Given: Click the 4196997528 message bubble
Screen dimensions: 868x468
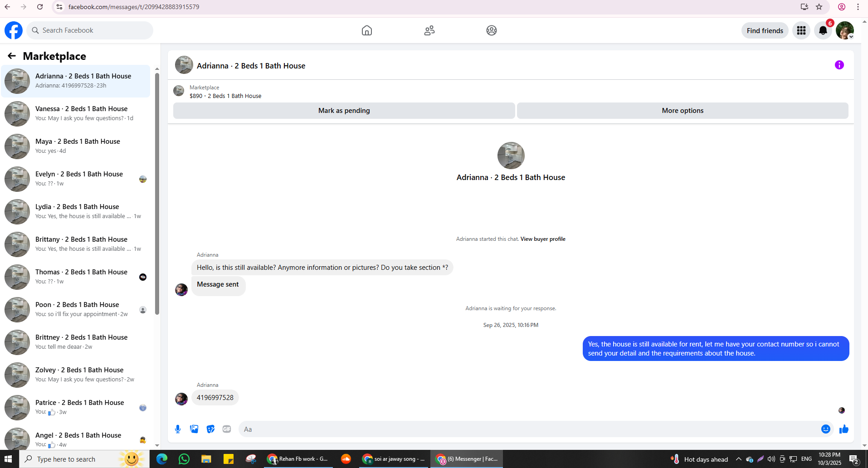Looking at the screenshot, I should [215, 398].
